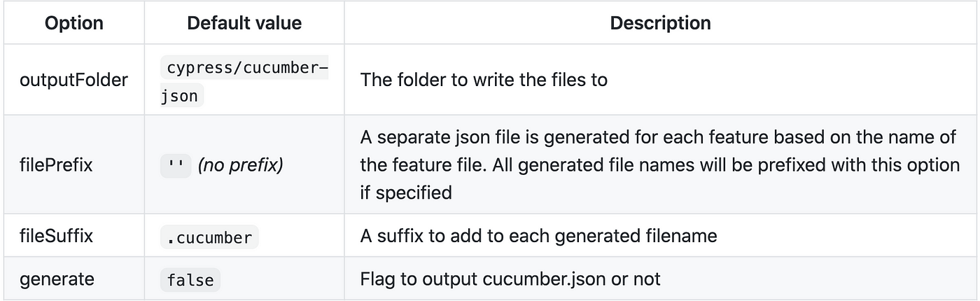980x301 pixels.
Task: Click the Description column header
Action: 661,23
